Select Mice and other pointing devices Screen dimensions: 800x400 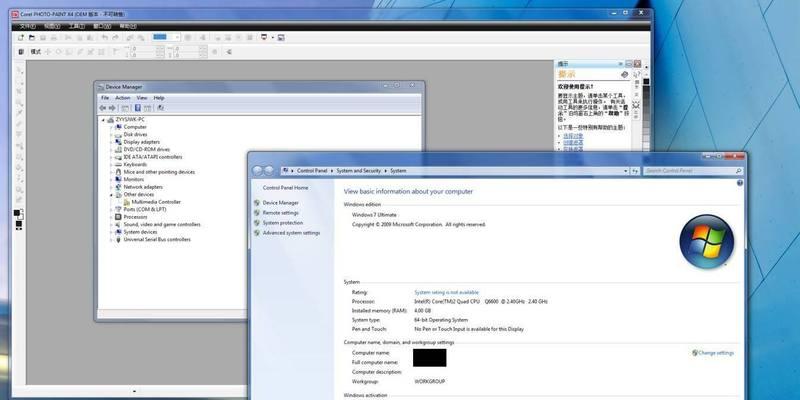[159, 172]
